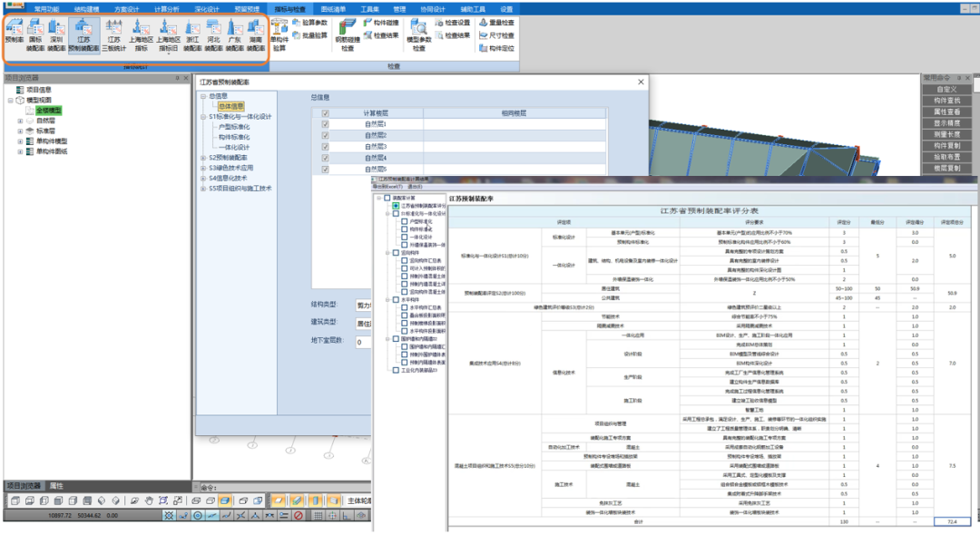This screenshot has height=534, width=980.
Task: Uncheck the 自然层1 checkbox
Action: pyautogui.click(x=325, y=124)
